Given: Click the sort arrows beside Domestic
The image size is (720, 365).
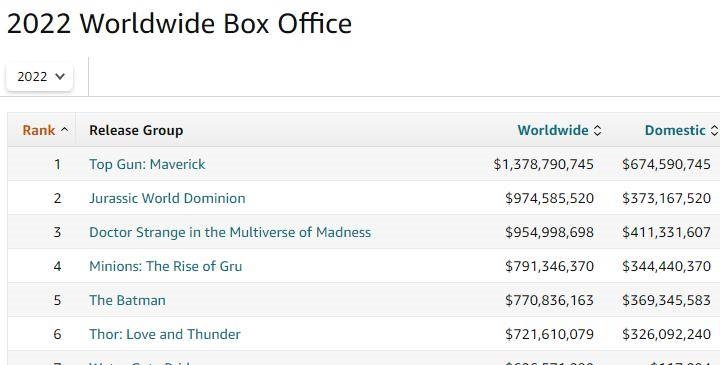Looking at the screenshot, I should point(714,130).
